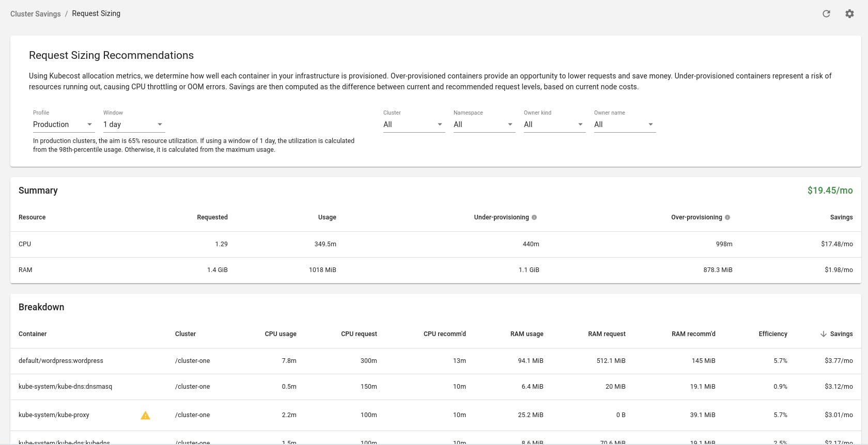Click the Request Sizing breadcrumb

(x=96, y=13)
